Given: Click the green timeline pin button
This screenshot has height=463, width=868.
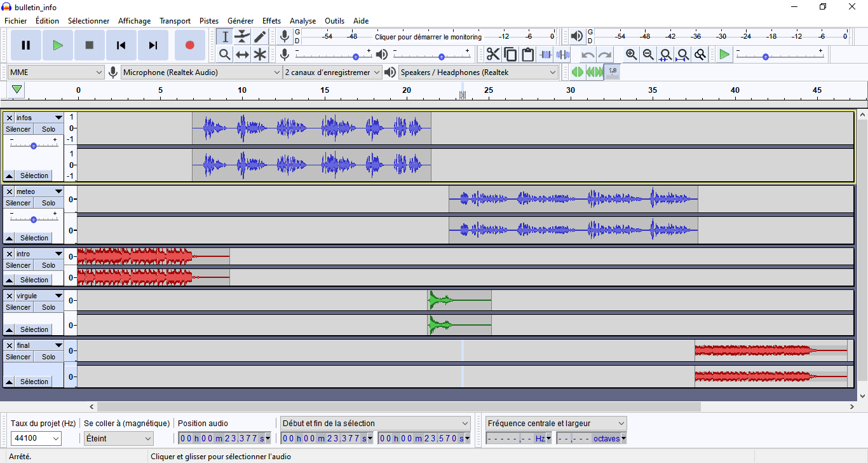Looking at the screenshot, I should [x=17, y=90].
